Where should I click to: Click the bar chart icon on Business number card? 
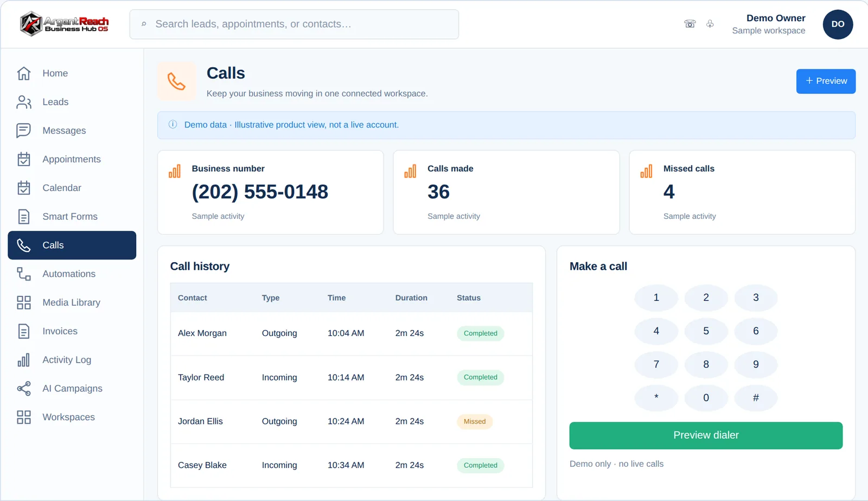pyautogui.click(x=175, y=172)
